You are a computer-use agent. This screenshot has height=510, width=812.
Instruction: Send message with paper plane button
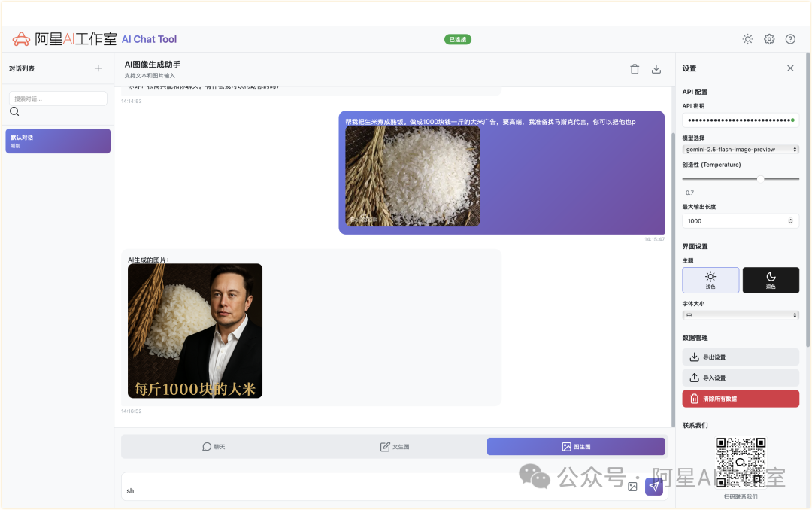pyautogui.click(x=654, y=487)
